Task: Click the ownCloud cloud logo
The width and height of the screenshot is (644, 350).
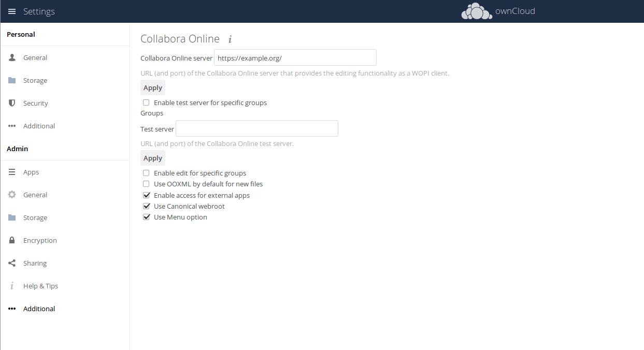Action: coord(477,11)
